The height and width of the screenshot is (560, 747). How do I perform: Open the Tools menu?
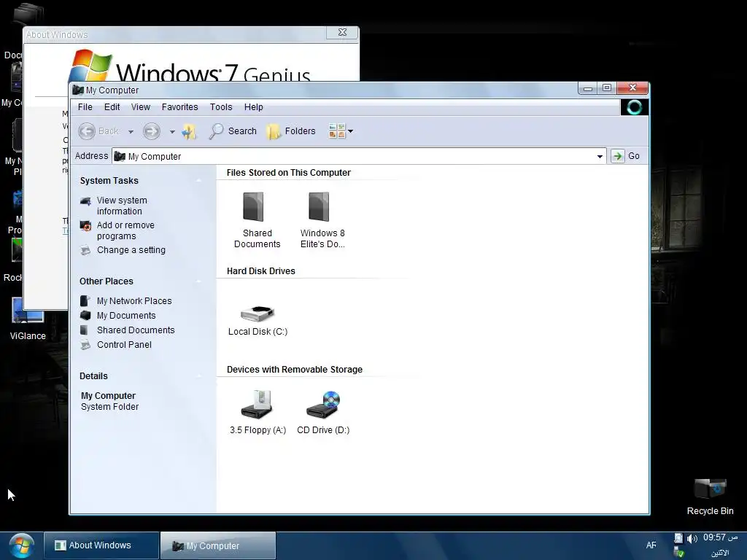[221, 107]
